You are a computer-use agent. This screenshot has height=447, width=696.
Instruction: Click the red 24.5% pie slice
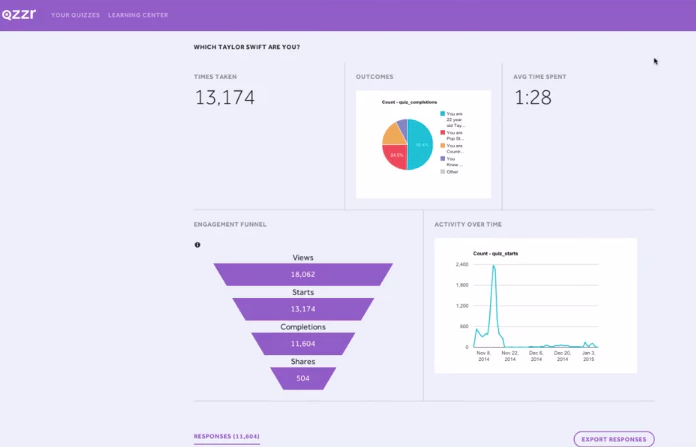pyautogui.click(x=396, y=156)
